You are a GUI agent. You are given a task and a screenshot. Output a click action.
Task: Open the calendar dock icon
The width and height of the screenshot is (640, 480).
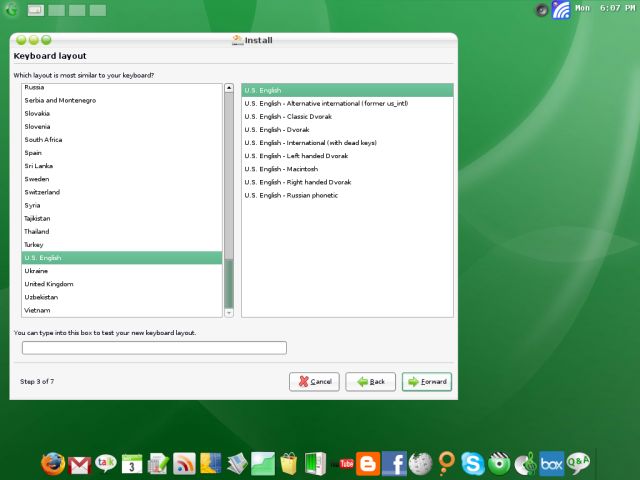point(132,464)
